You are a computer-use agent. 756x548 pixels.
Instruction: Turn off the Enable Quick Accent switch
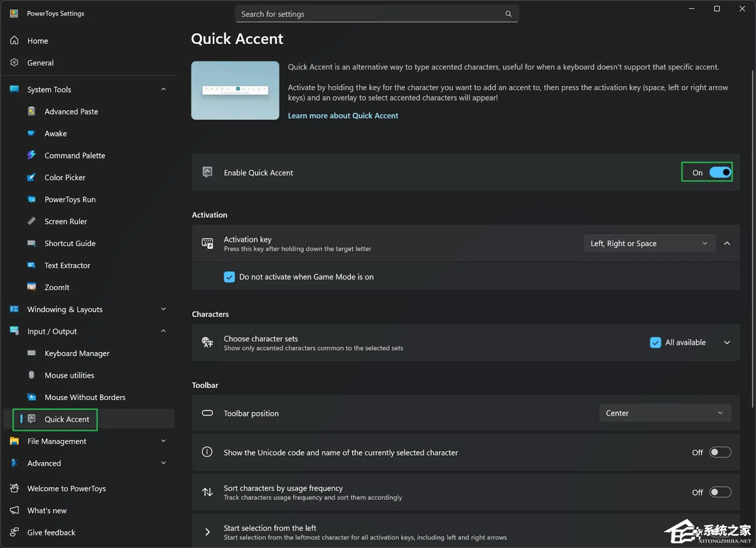720,173
